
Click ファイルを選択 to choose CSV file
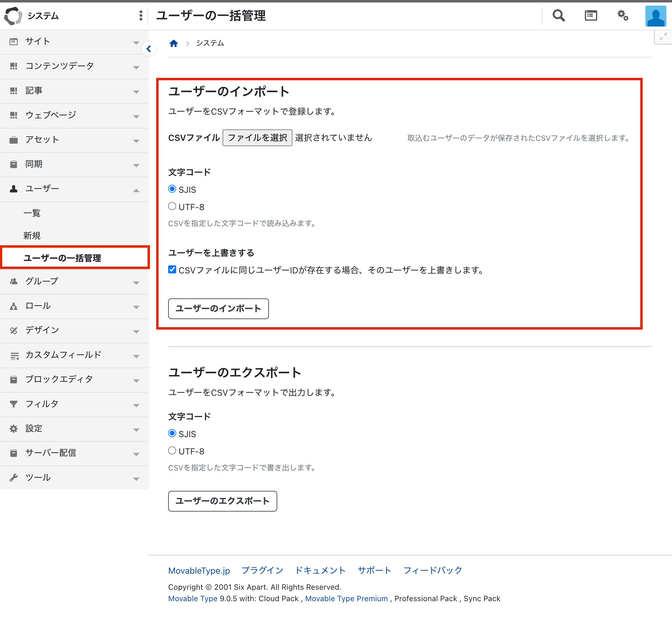click(257, 138)
